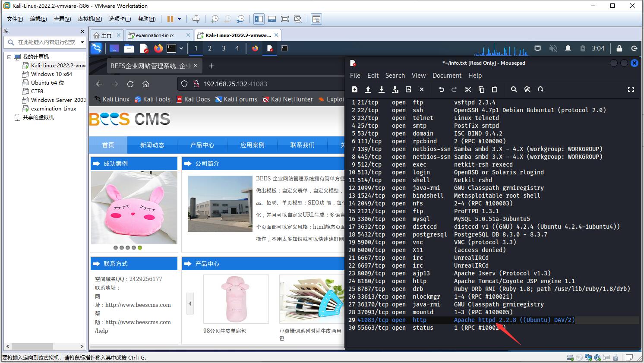This screenshot has height=363, width=644.
Task: Open Mousepad's find magnifier icon
Action: [514, 89]
